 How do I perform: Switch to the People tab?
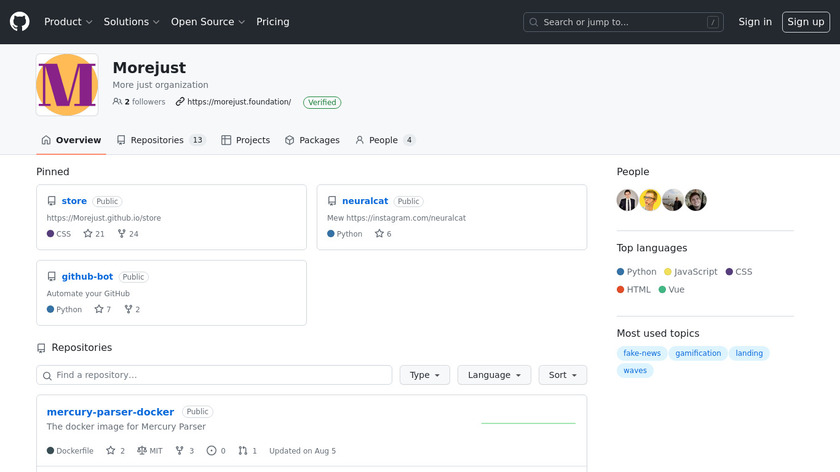385,140
